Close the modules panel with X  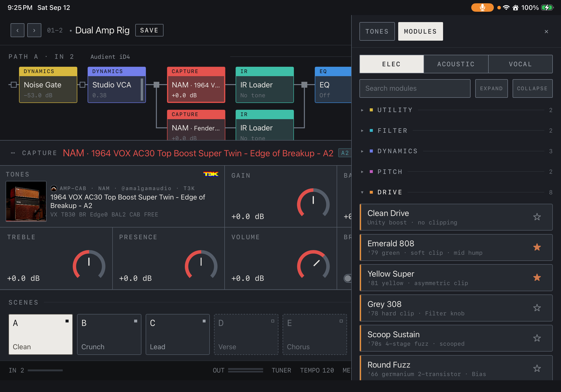click(x=546, y=31)
